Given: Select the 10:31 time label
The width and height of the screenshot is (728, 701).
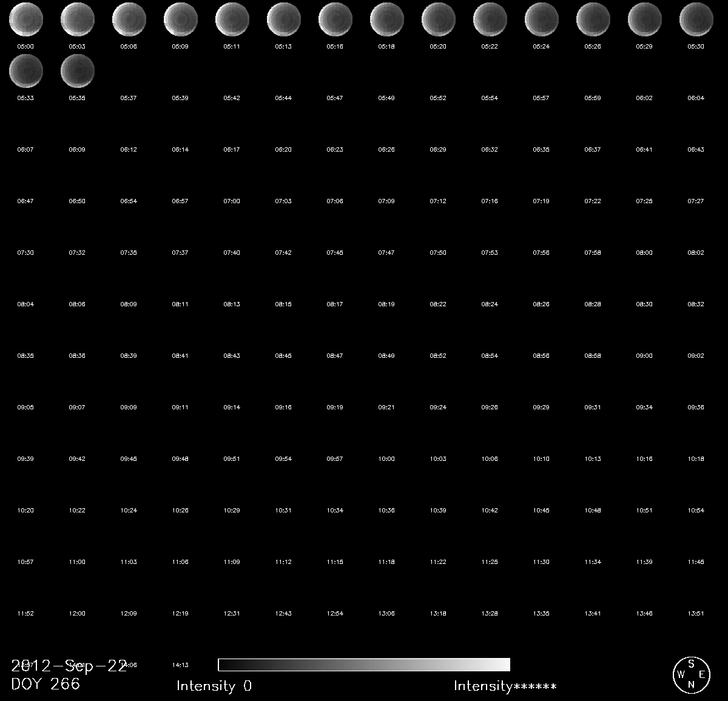Looking at the screenshot, I should 283,510.
